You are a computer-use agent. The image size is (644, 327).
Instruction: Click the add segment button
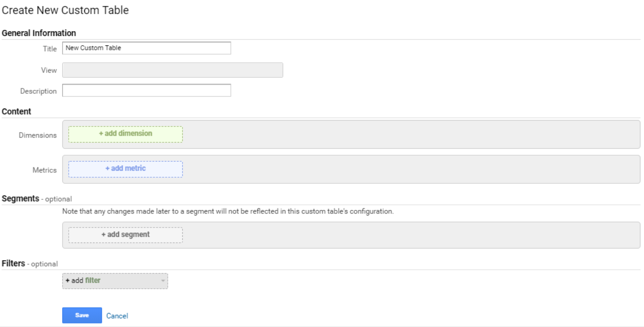pyautogui.click(x=125, y=235)
